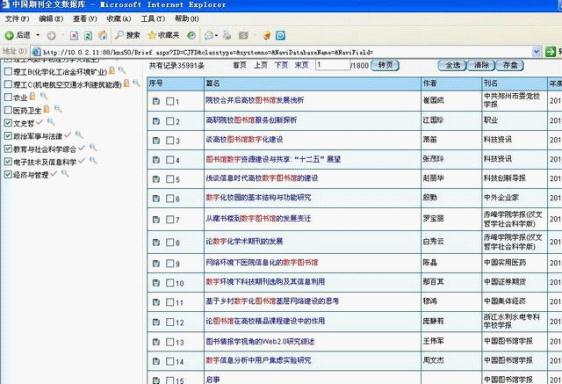Open the address bar dropdown arrow

(536, 52)
